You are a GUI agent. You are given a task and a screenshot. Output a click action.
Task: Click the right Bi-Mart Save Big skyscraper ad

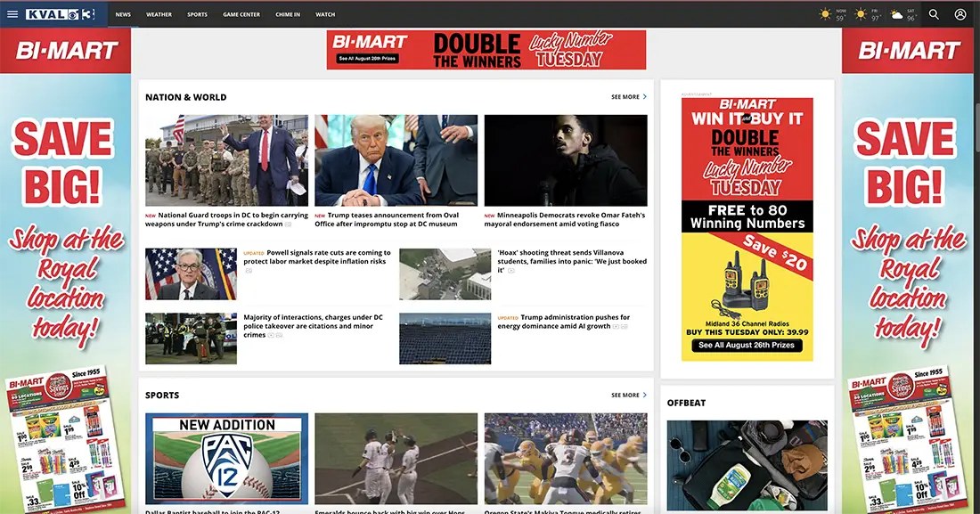(908, 270)
